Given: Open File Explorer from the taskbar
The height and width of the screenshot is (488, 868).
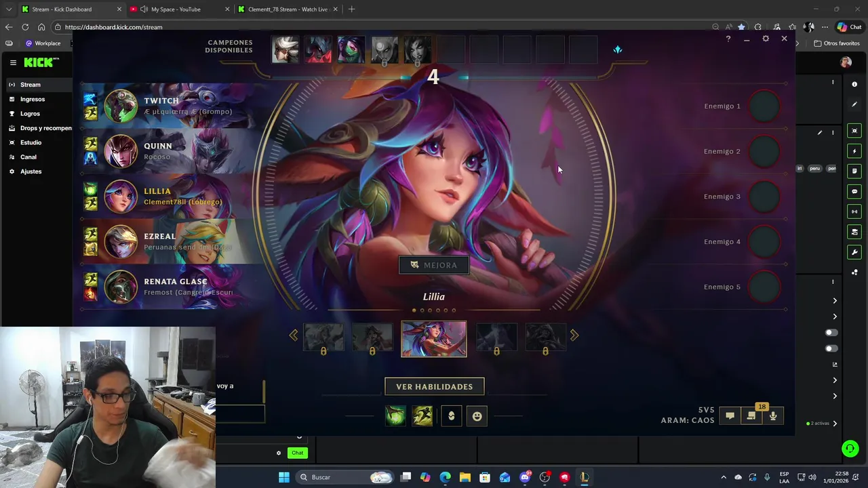Looking at the screenshot, I should point(465,477).
